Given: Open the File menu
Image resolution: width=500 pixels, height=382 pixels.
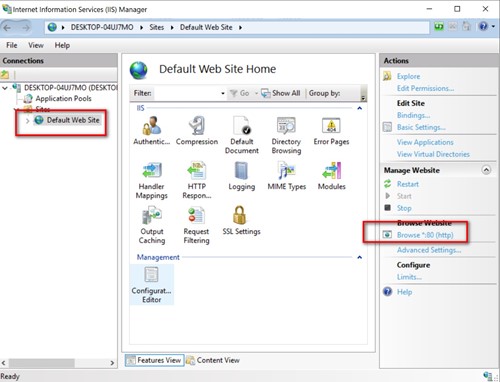Looking at the screenshot, I should pos(12,45).
